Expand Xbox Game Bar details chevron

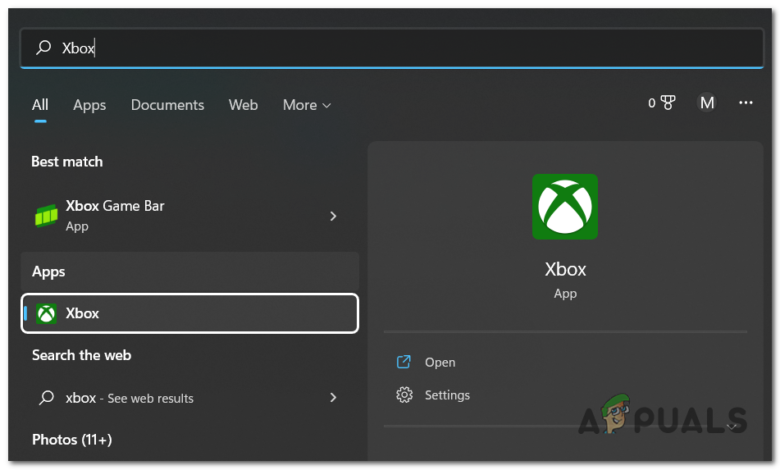(333, 216)
